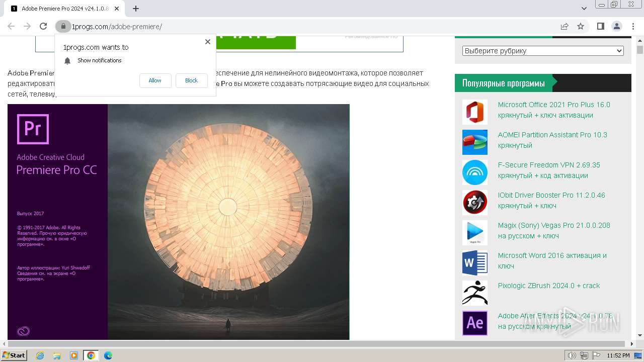Close the Adobe Premiere Pro browser tab

[x=117, y=9]
